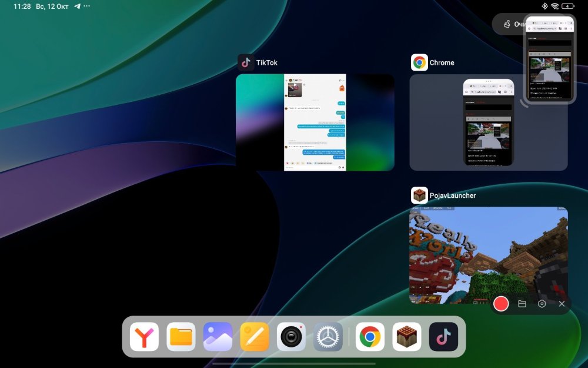Tap the 'Chrome' card title label

click(x=442, y=63)
